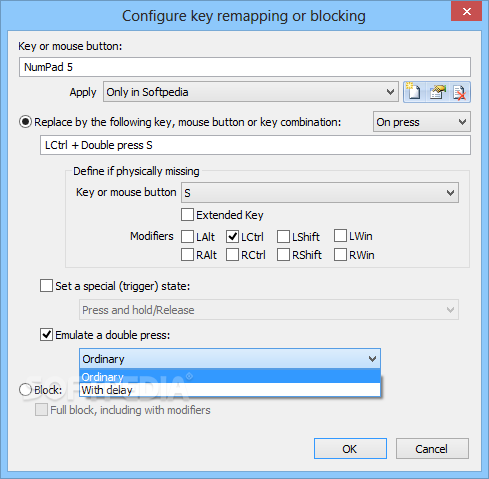
Task: Enable the LAlt modifier checkbox
Action: tap(187, 237)
